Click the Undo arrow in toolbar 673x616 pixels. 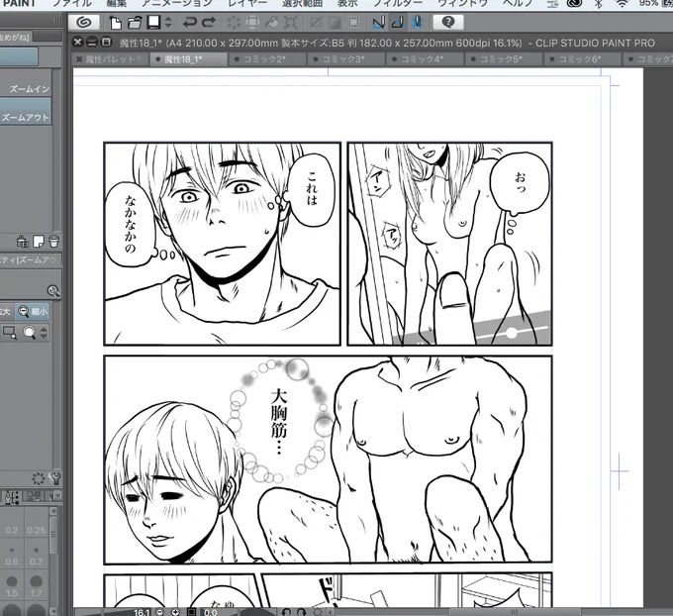pyautogui.click(x=189, y=23)
